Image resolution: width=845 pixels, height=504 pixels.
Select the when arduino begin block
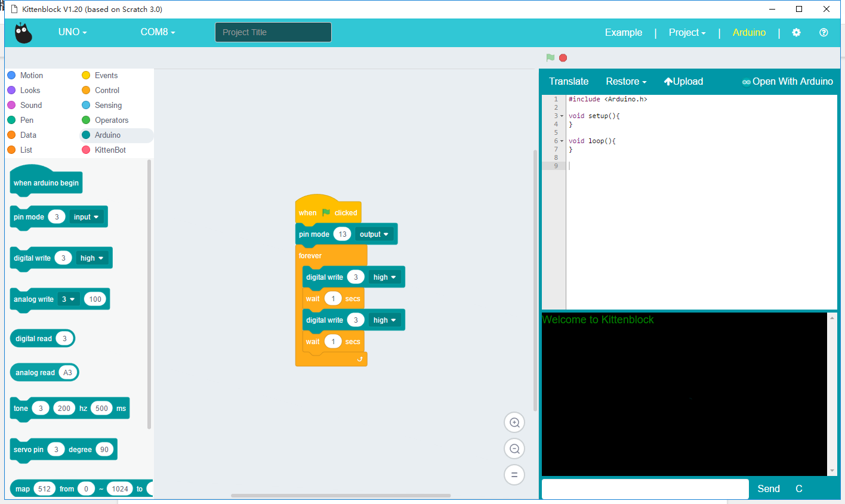(x=46, y=181)
